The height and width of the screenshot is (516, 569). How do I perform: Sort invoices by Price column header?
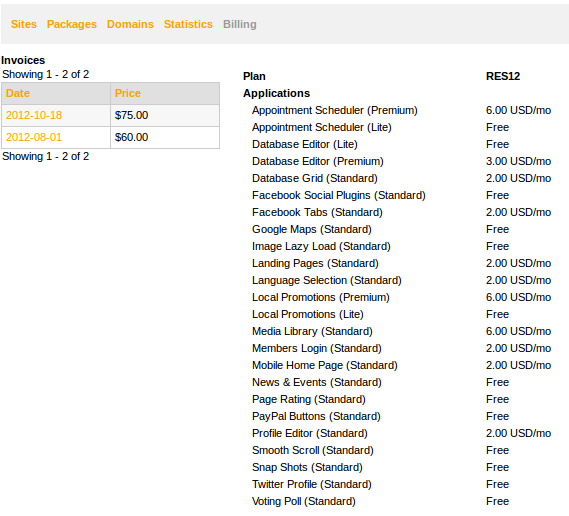(x=127, y=93)
